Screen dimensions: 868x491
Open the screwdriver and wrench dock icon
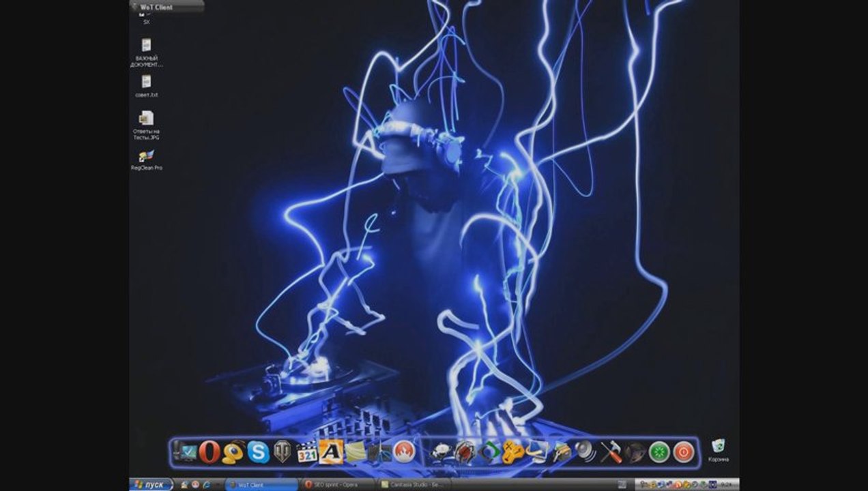pyautogui.click(x=611, y=451)
